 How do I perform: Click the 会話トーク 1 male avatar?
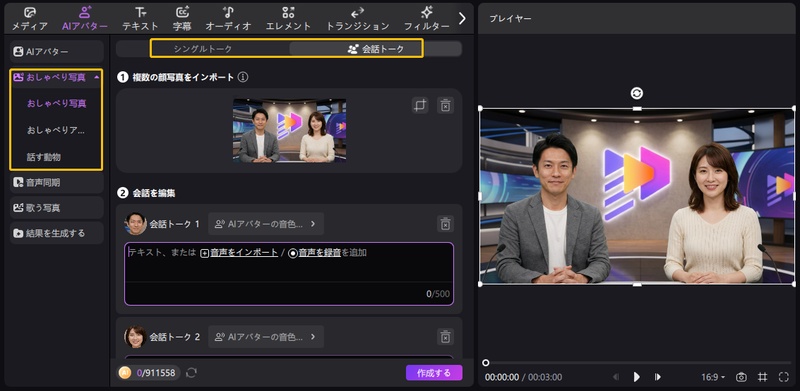(x=135, y=224)
